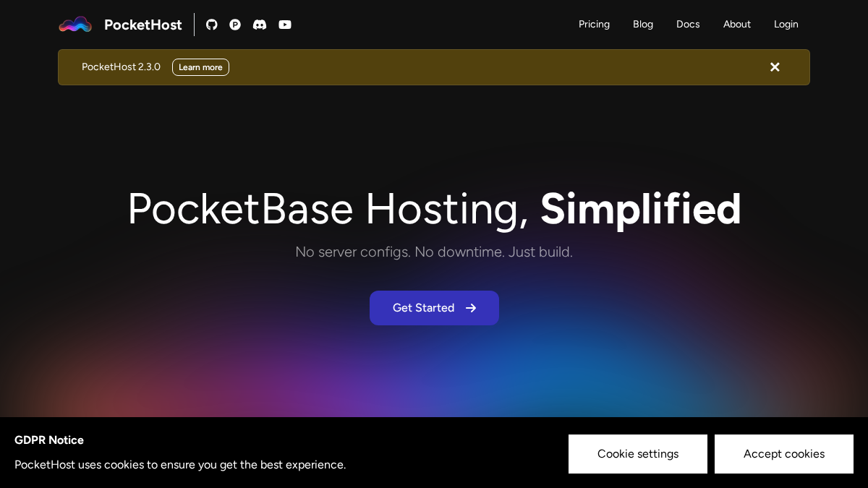The image size is (868, 488).
Task: Open Cookie settings
Action: pyautogui.click(x=638, y=454)
